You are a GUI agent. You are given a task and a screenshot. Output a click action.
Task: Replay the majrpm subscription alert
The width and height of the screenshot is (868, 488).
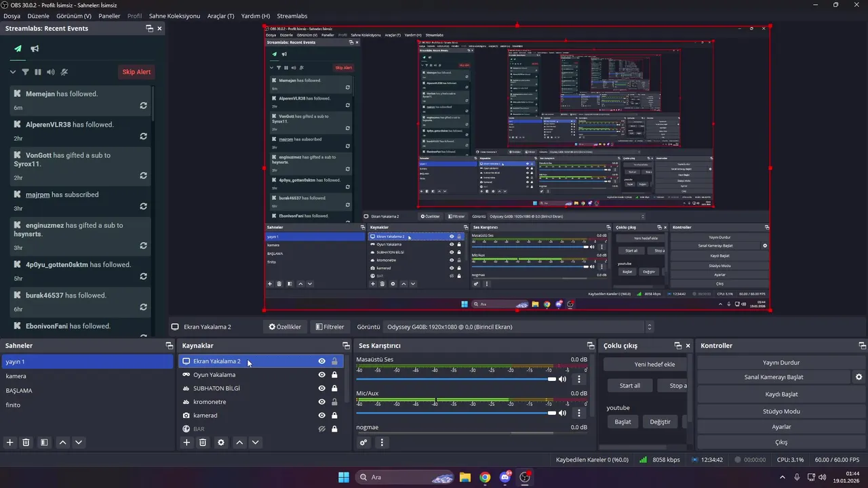click(143, 206)
